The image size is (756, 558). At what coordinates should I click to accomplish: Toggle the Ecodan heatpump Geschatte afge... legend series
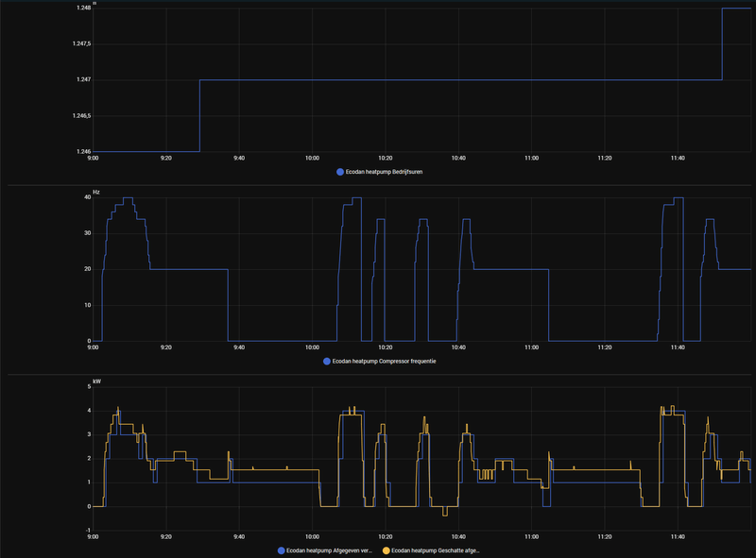click(432, 550)
